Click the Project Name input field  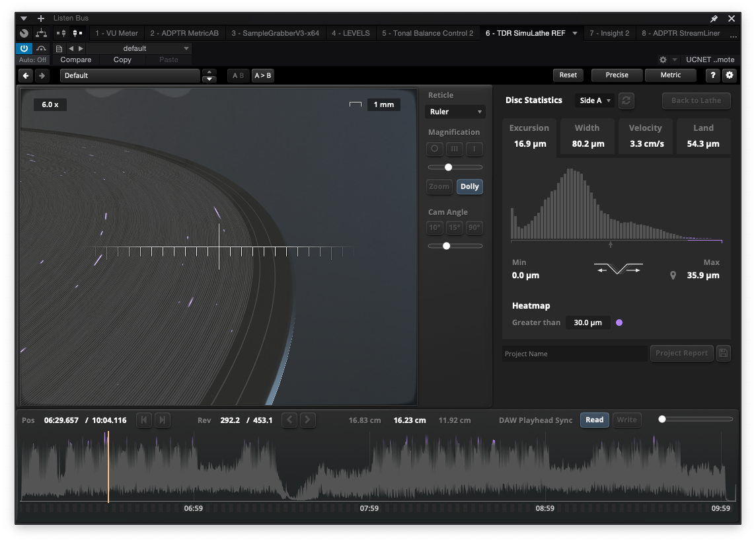(x=575, y=354)
